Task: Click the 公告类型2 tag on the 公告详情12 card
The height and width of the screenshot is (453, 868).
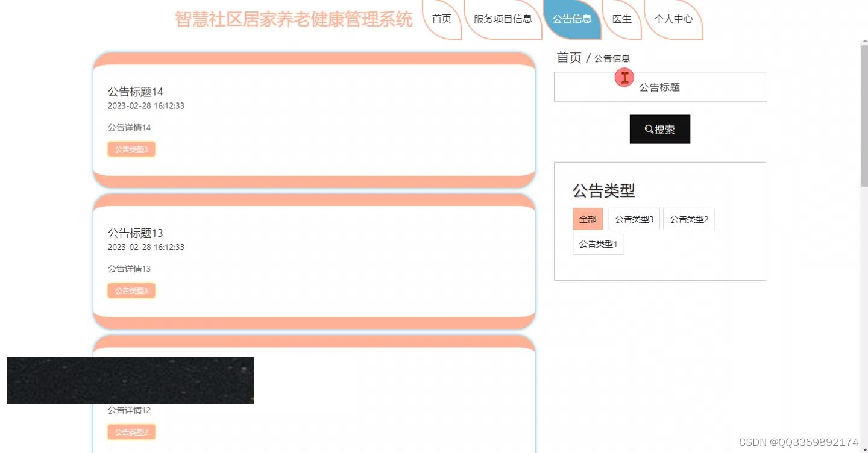Action: click(131, 432)
